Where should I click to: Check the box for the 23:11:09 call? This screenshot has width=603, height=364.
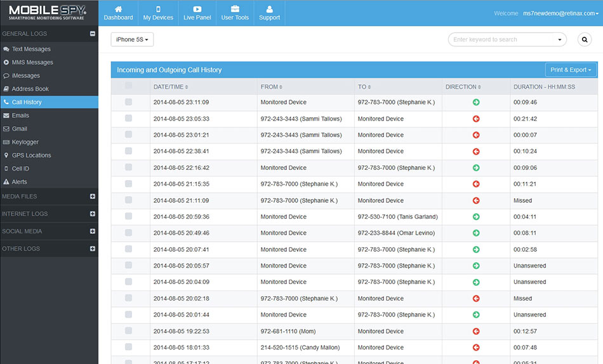pos(129,102)
